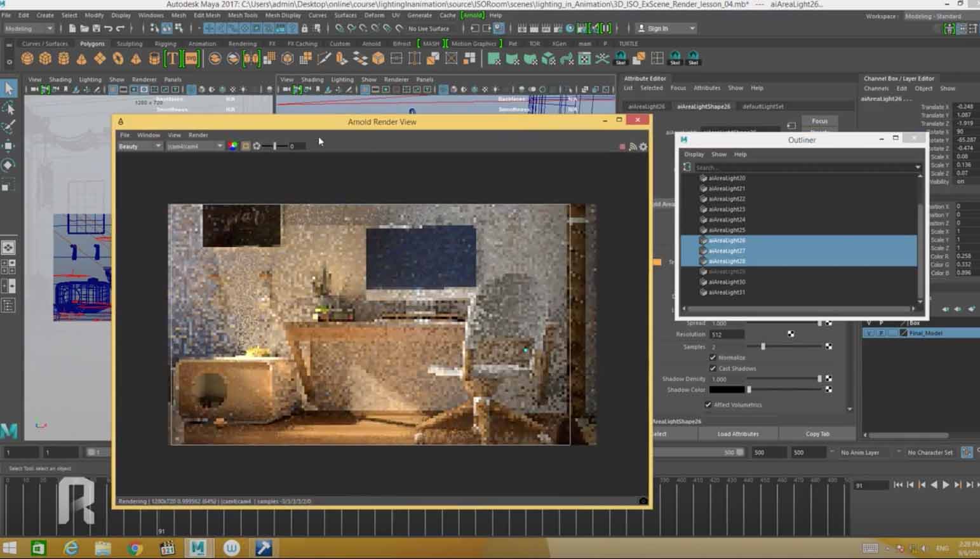Open Arnold Render View settings gear

click(x=643, y=147)
